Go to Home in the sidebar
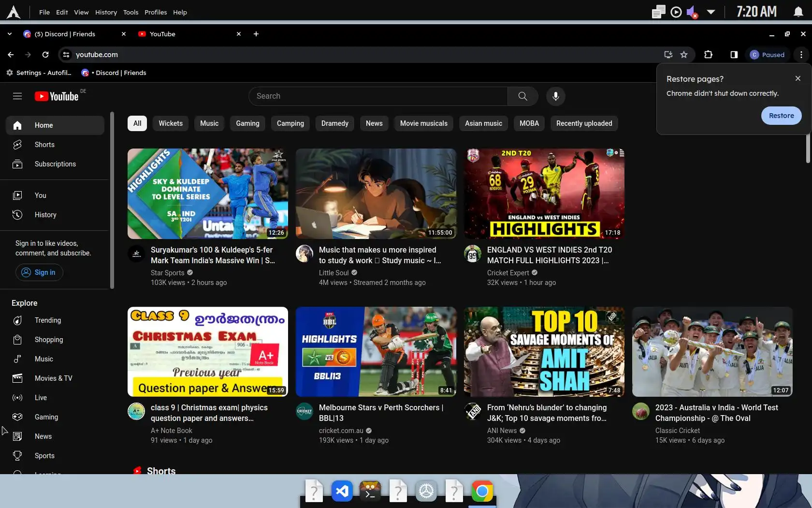The image size is (812, 508). point(55,125)
